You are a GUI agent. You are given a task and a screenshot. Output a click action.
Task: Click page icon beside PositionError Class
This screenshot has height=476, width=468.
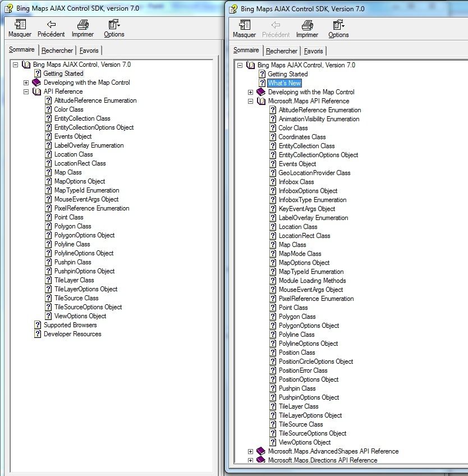pyautogui.click(x=273, y=370)
